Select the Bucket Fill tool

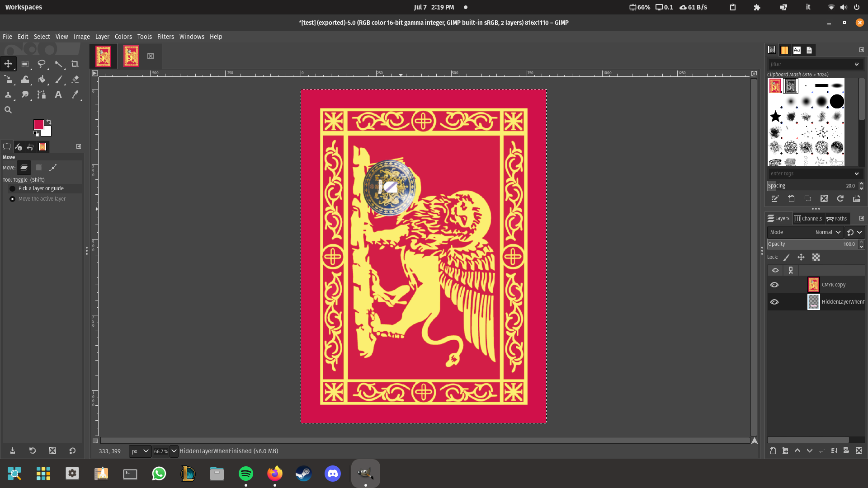point(42,80)
